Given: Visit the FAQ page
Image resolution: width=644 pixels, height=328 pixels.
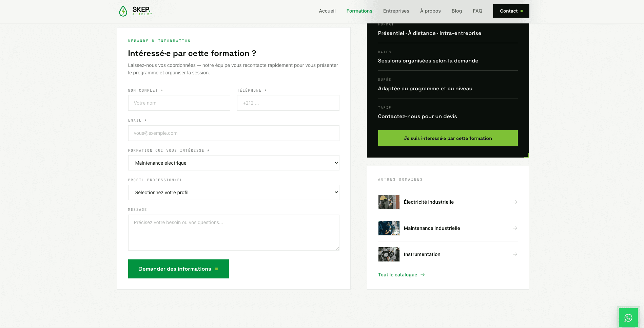Looking at the screenshot, I should coord(477,11).
